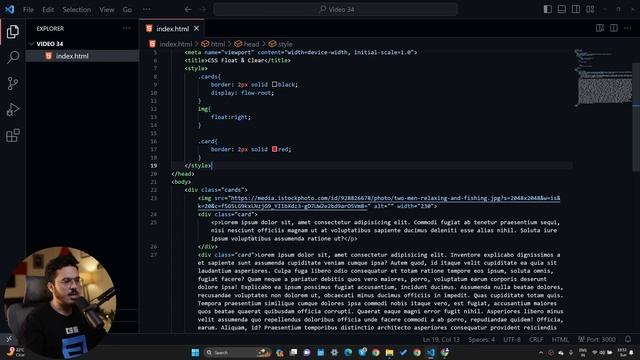Toggle the secondary side bar

[576, 9]
